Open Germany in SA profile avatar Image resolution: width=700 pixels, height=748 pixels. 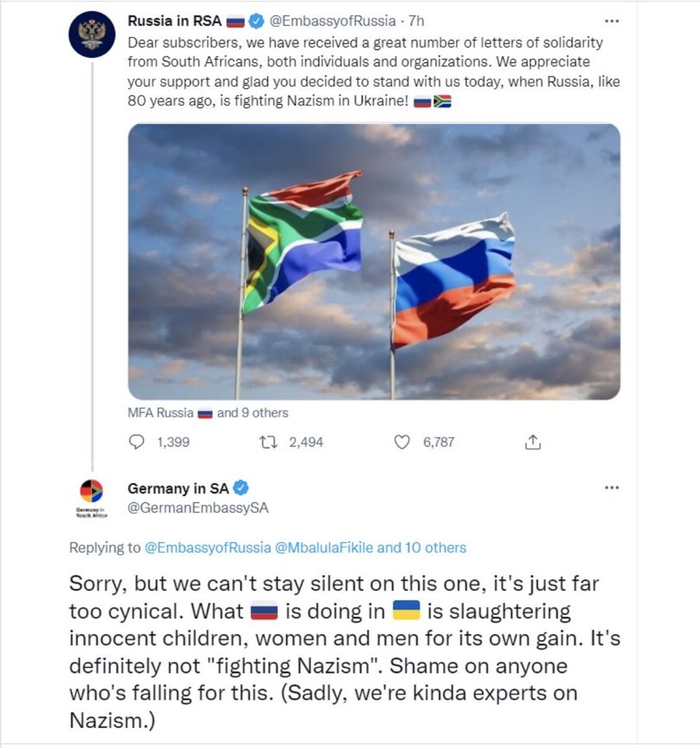[x=92, y=492]
